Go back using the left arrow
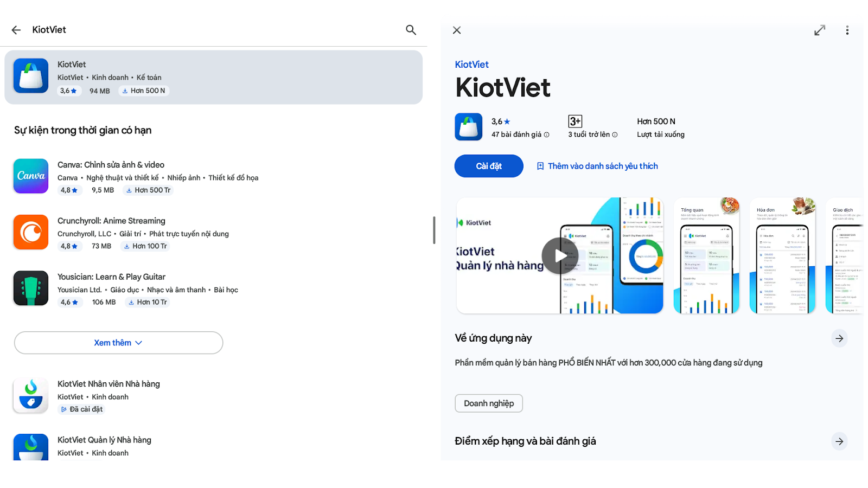868x488 pixels. (x=16, y=30)
